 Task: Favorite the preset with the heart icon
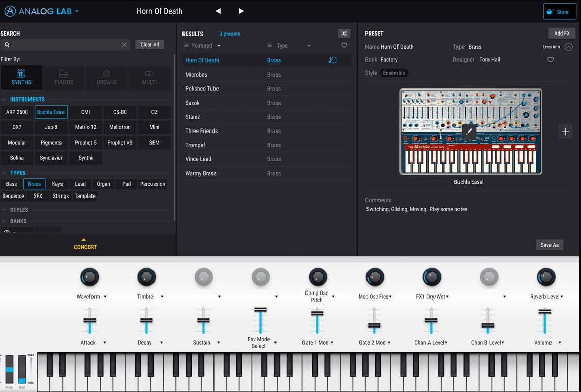pyautogui.click(x=551, y=59)
